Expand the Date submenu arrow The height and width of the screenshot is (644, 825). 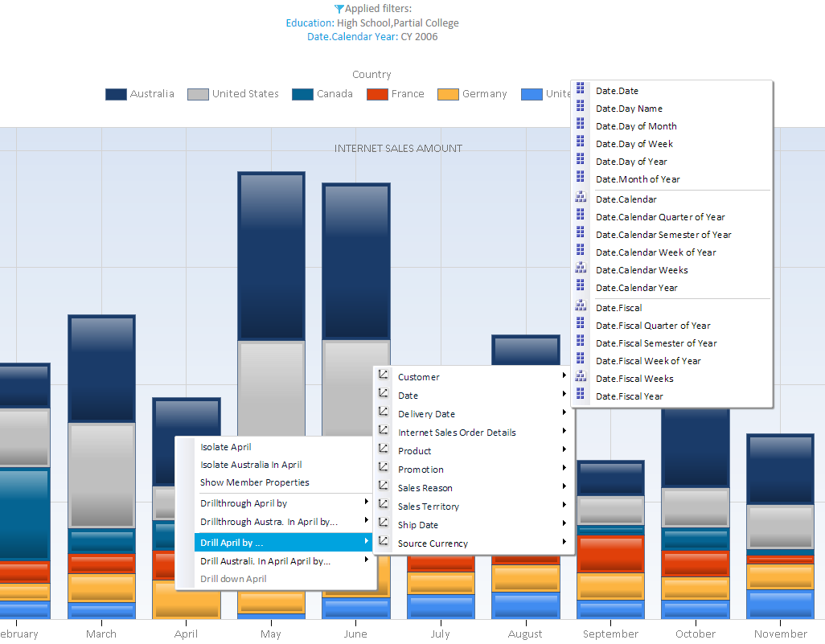[565, 394]
